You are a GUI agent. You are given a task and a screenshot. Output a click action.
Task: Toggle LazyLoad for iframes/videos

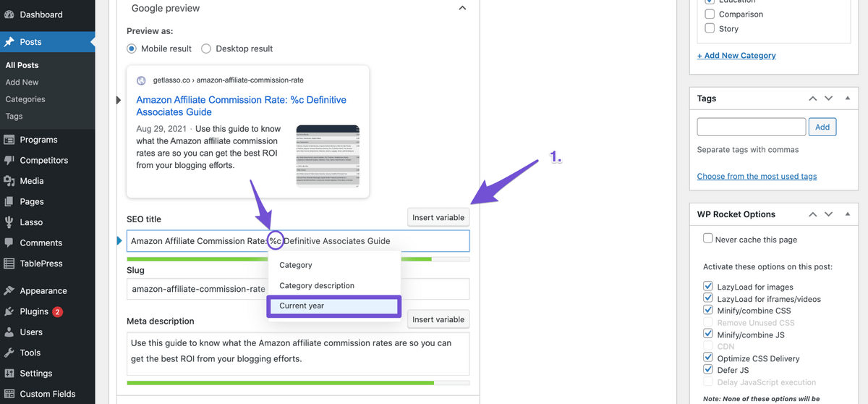(x=708, y=298)
